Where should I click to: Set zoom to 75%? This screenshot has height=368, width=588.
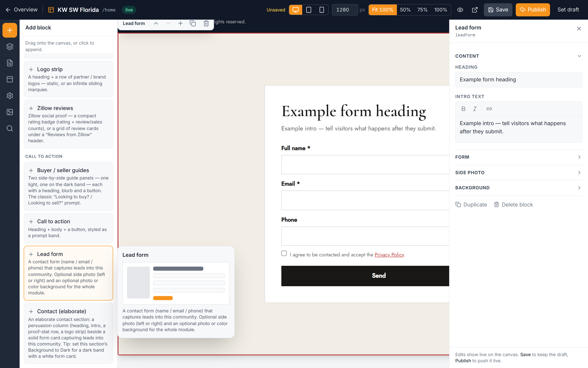[x=422, y=10]
